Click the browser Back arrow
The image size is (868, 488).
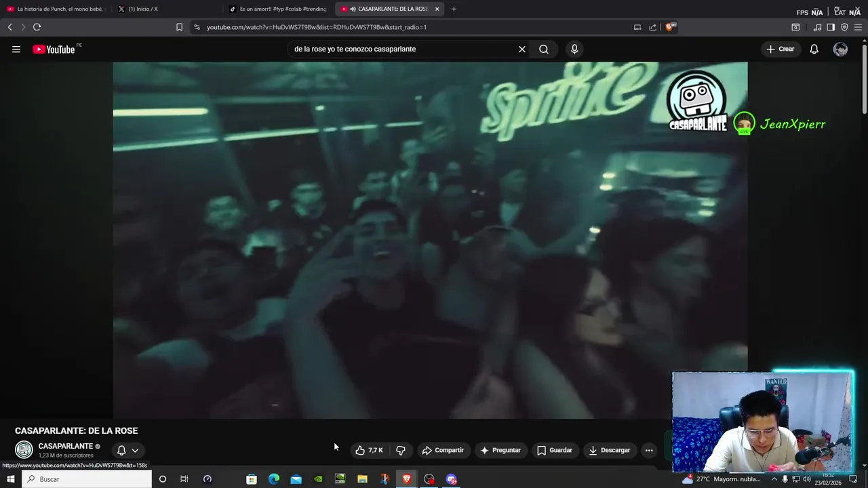point(10,27)
